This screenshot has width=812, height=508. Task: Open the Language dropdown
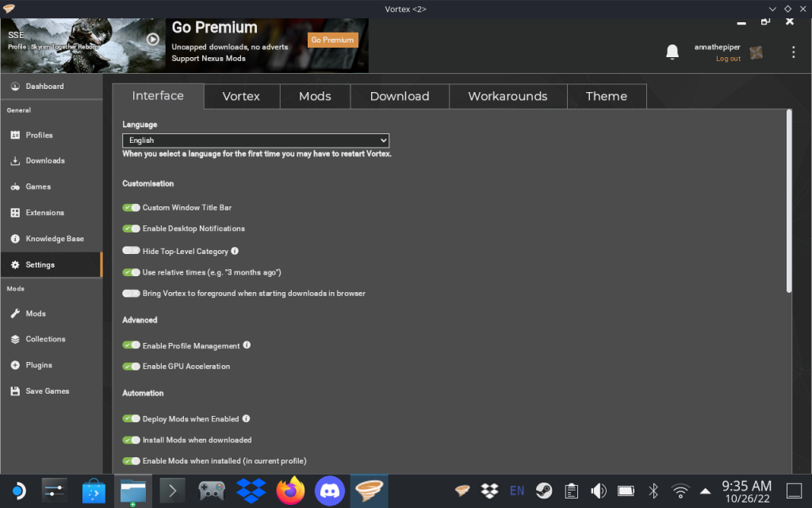(x=255, y=140)
